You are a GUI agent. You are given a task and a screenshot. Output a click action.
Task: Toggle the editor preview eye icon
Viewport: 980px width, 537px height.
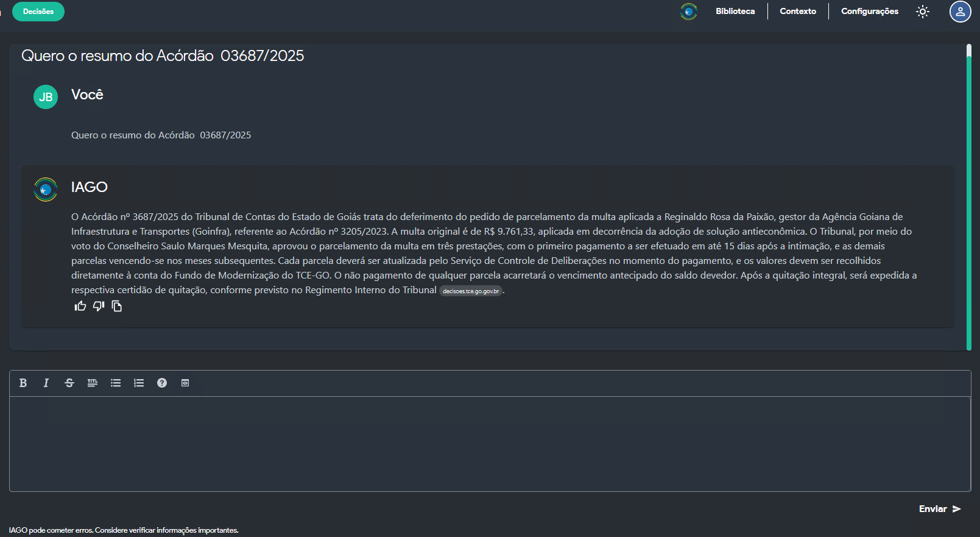185,383
